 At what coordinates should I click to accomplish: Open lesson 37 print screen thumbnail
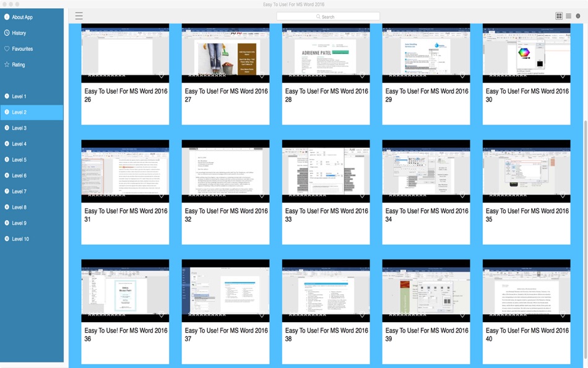(x=225, y=291)
